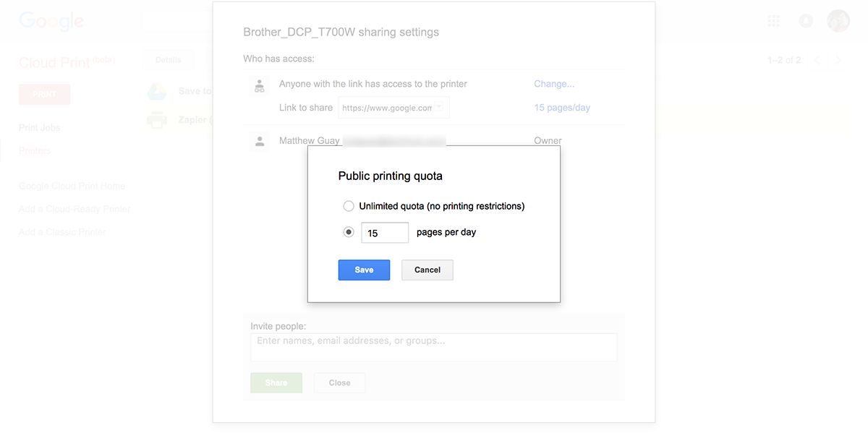Click the person icon beside Matthew Guay
The height and width of the screenshot is (433, 868).
coord(259,141)
